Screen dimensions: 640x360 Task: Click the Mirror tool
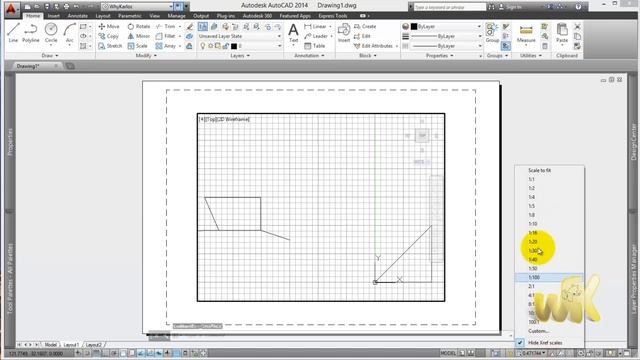[x=139, y=36]
